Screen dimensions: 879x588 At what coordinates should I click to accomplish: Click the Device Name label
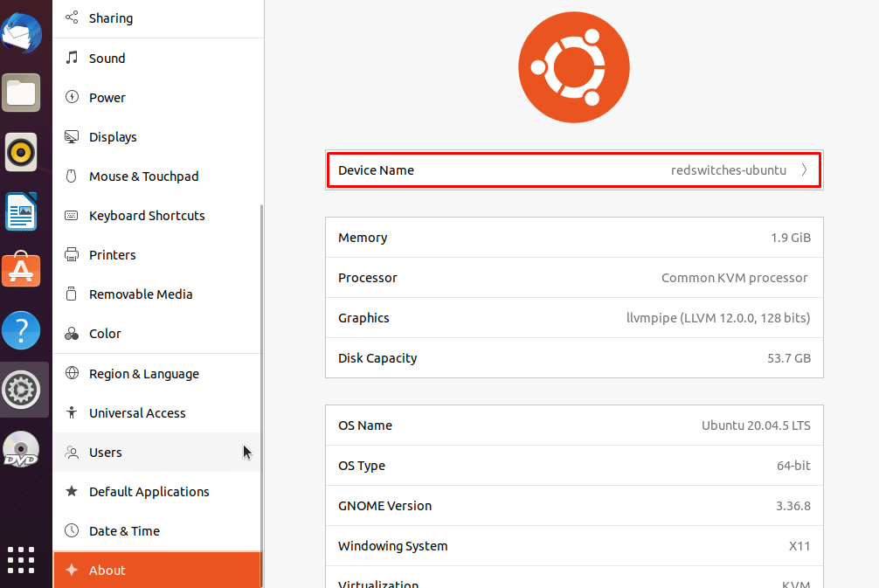(x=377, y=169)
